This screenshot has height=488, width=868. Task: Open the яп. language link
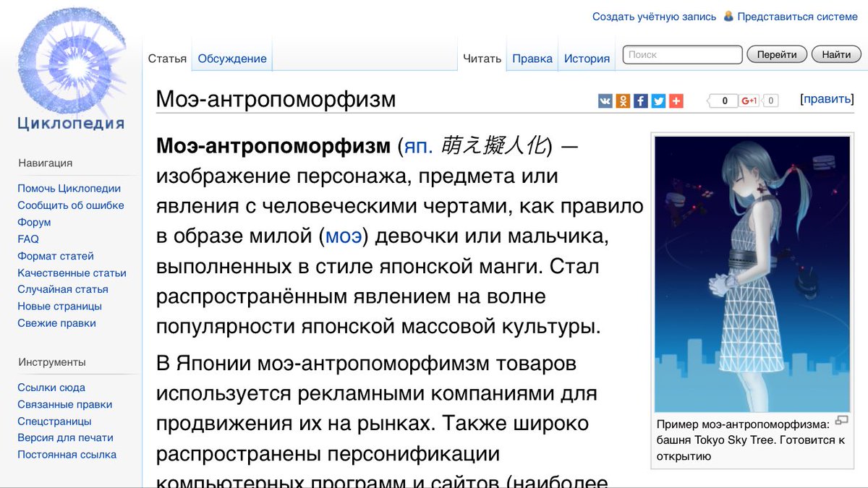(419, 146)
